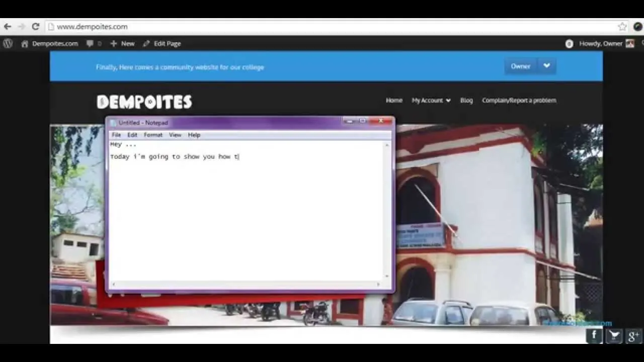This screenshot has width=644, height=362.
Task: Click Edit Page in the admin bar
Action: [x=162, y=44]
